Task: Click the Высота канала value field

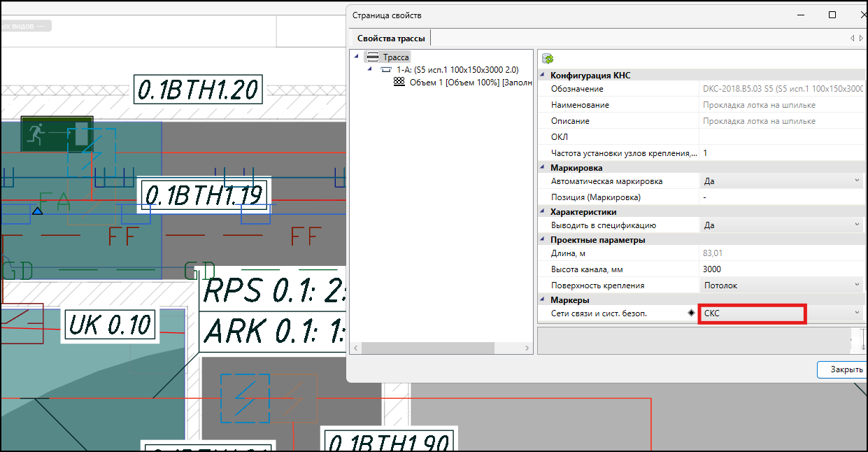Action: [x=780, y=269]
